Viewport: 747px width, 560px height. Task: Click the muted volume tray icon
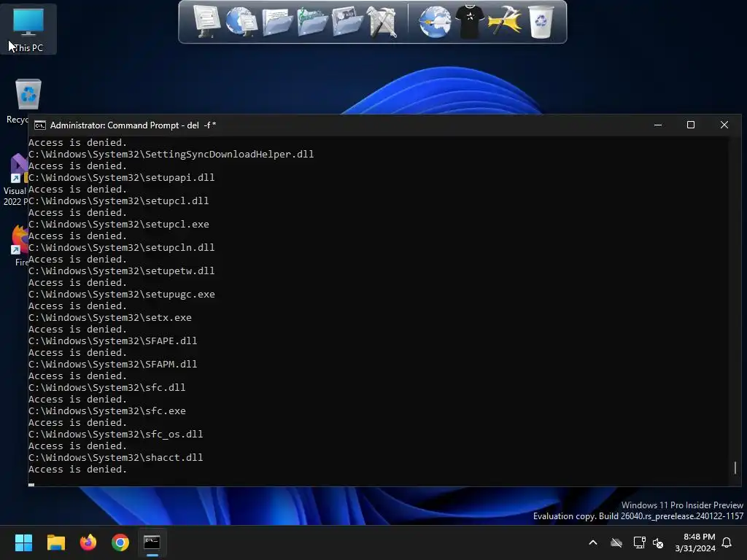point(658,542)
